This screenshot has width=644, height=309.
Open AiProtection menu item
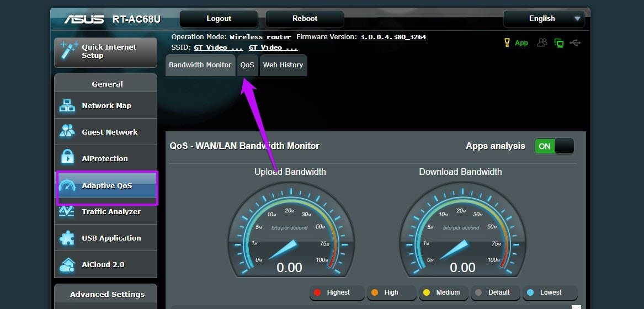(105, 158)
